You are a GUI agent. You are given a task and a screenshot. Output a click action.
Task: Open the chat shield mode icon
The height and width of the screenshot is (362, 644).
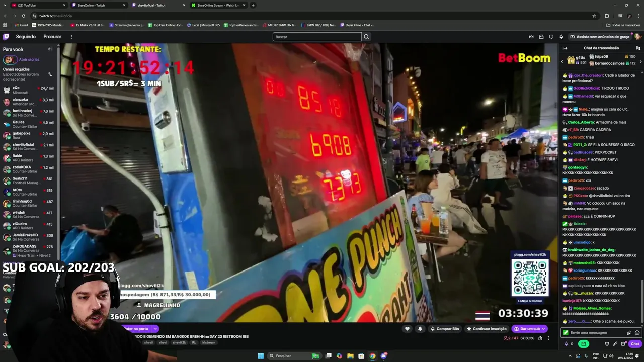click(x=607, y=344)
